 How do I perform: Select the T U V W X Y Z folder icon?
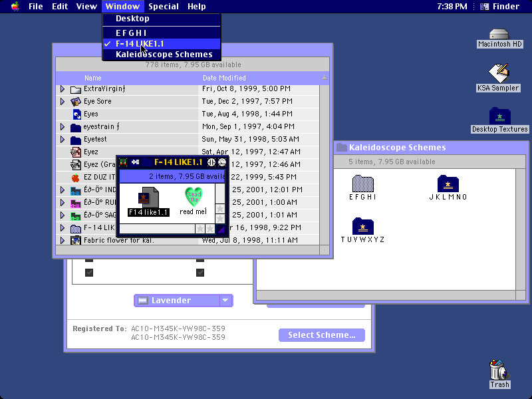tap(362, 226)
